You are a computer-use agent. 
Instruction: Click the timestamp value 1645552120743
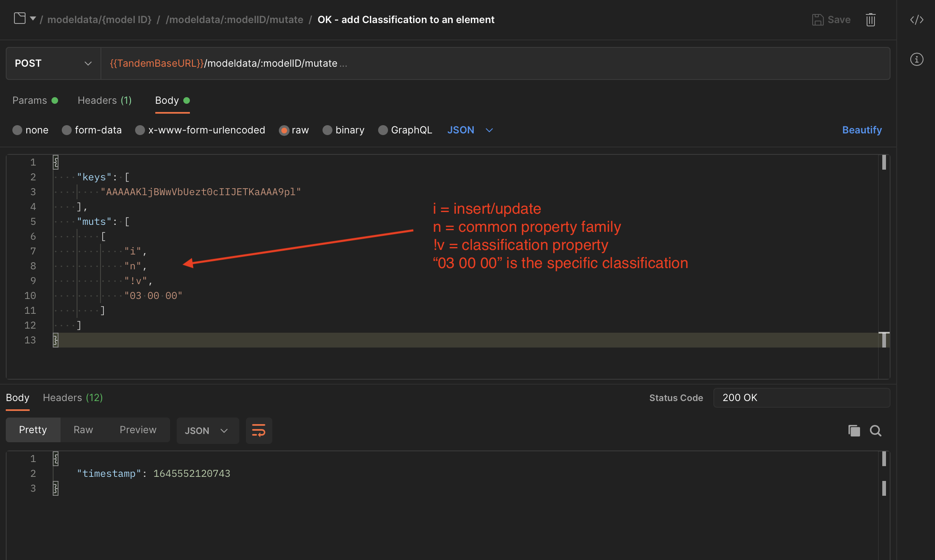(192, 474)
